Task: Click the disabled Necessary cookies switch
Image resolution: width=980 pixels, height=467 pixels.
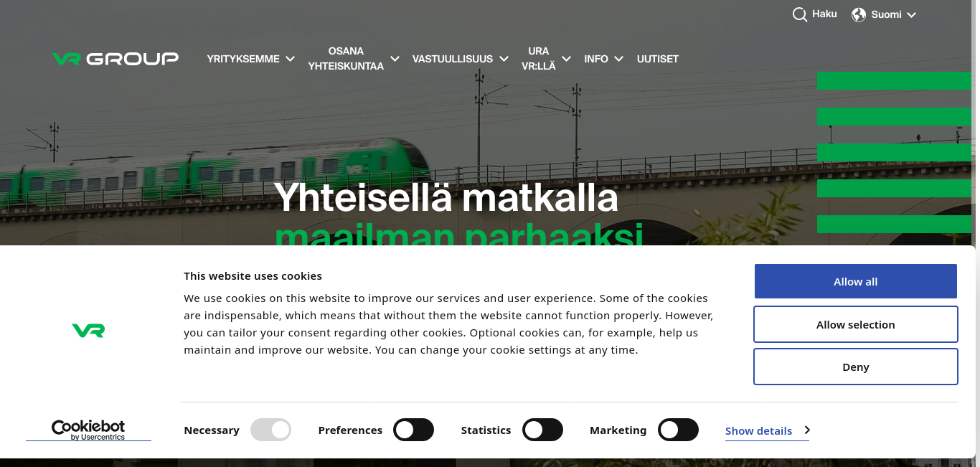Action: coord(270,430)
